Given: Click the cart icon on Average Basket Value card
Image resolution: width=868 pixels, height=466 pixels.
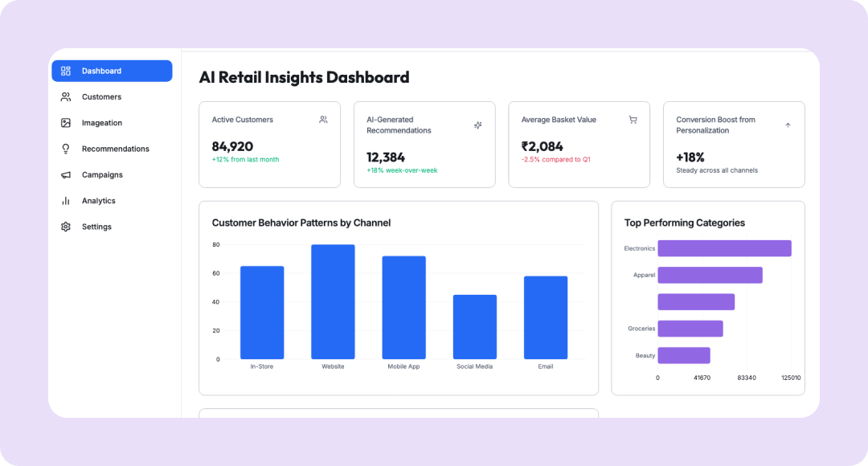Looking at the screenshot, I should [633, 120].
